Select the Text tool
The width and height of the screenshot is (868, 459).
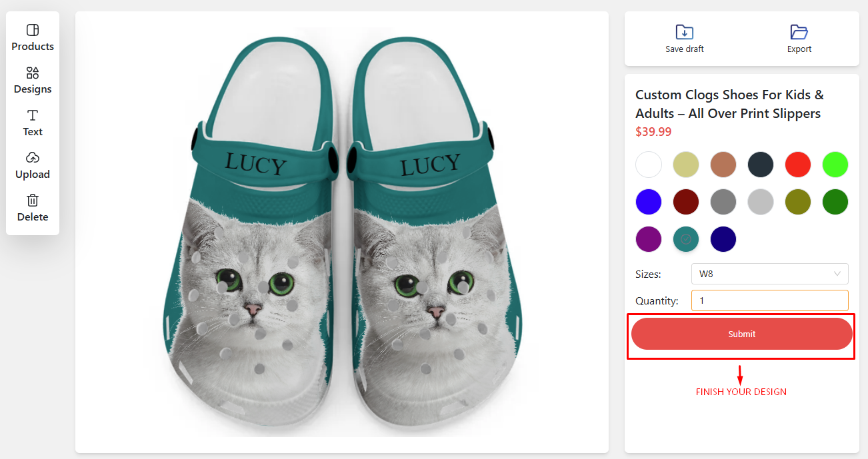click(x=32, y=122)
